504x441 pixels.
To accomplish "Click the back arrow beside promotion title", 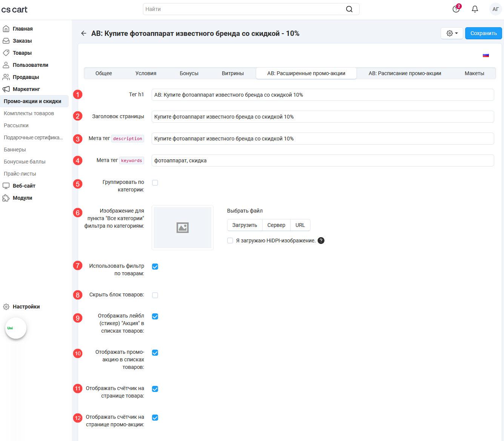I will 84,33.
